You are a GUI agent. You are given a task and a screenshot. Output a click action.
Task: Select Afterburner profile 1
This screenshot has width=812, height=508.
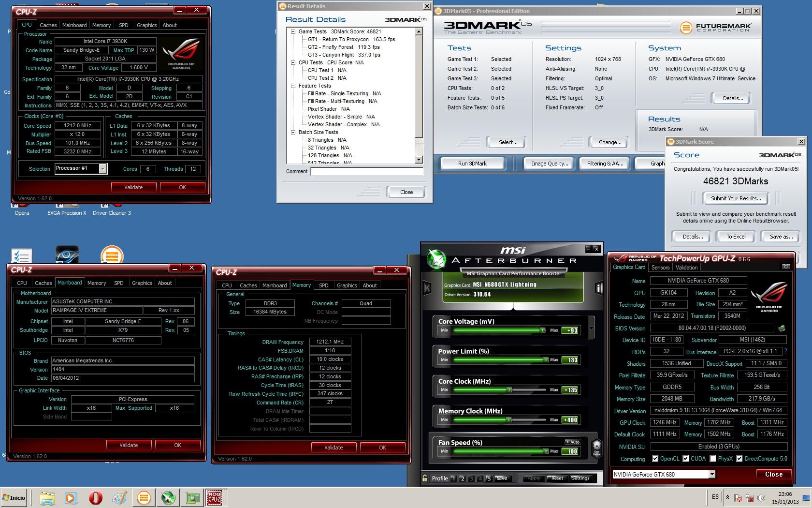(x=453, y=478)
